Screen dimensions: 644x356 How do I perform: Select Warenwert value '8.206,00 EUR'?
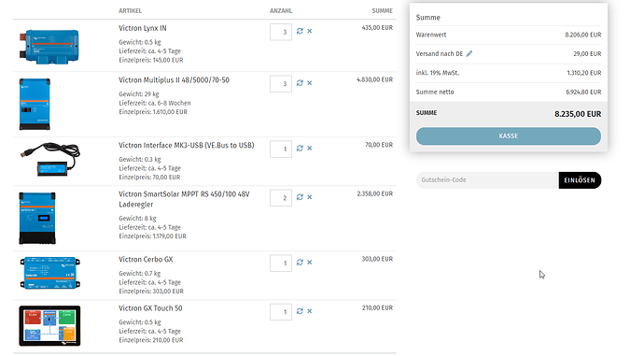tap(583, 35)
